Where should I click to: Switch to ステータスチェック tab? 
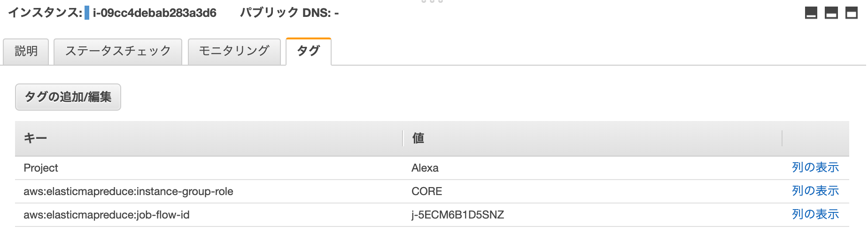click(x=118, y=51)
